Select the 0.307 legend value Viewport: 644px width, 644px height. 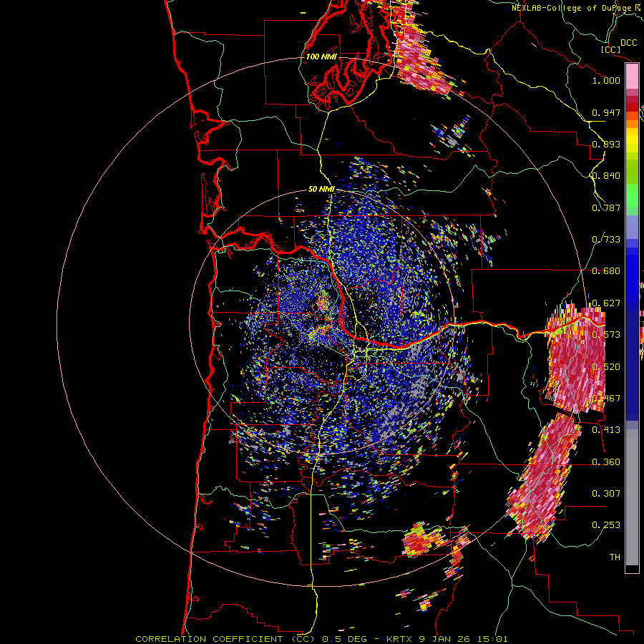(606, 494)
